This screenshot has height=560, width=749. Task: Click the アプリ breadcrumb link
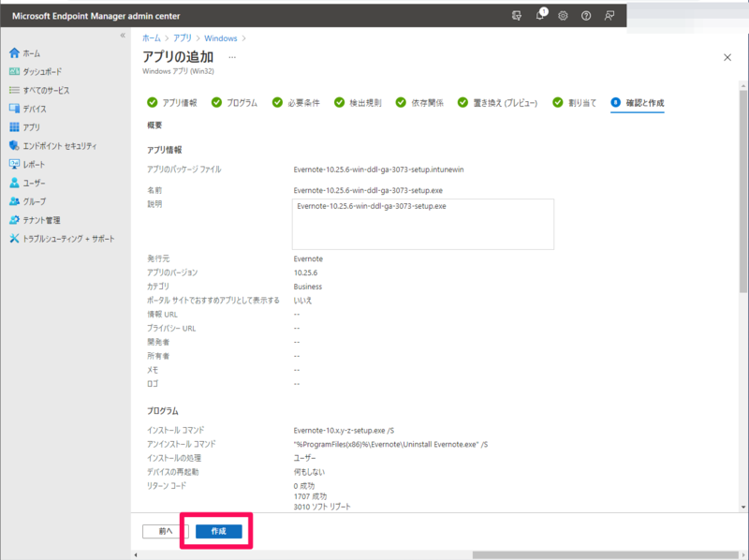pyautogui.click(x=183, y=38)
